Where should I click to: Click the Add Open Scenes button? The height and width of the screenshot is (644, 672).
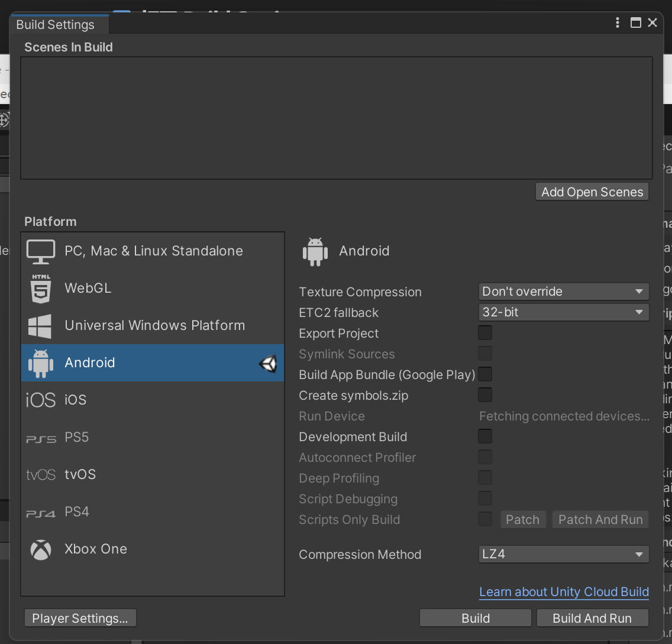[x=592, y=192]
